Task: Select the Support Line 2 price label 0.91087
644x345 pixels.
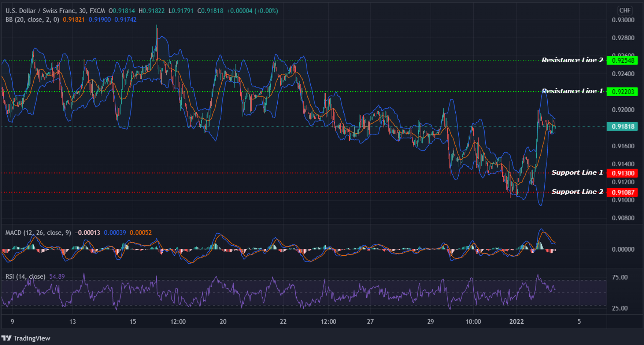Action: coord(623,192)
